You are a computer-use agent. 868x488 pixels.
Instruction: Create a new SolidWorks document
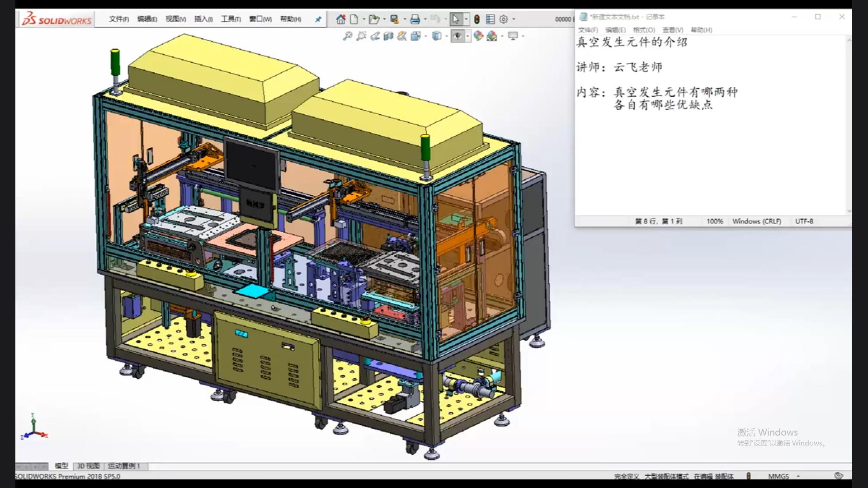tap(354, 19)
